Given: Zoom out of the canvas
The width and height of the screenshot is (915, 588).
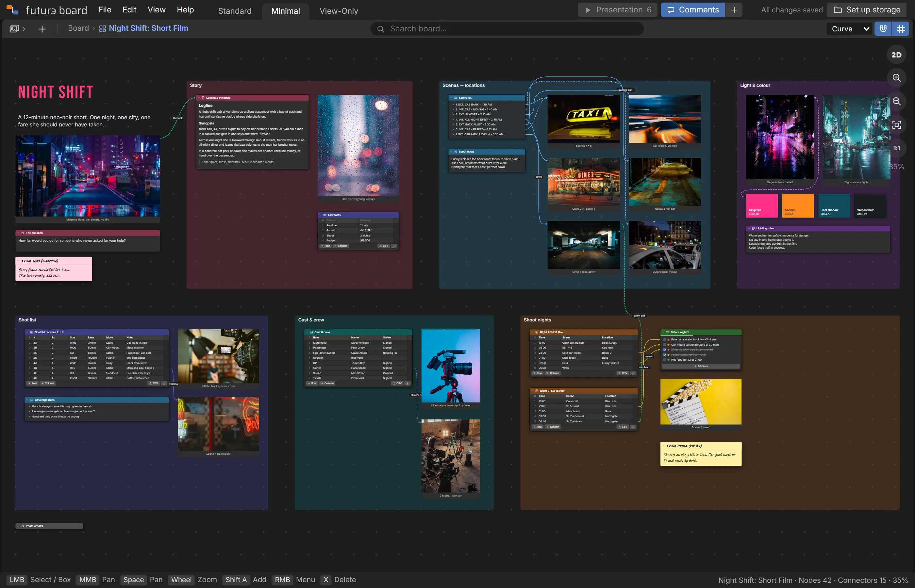Looking at the screenshot, I should click(896, 101).
